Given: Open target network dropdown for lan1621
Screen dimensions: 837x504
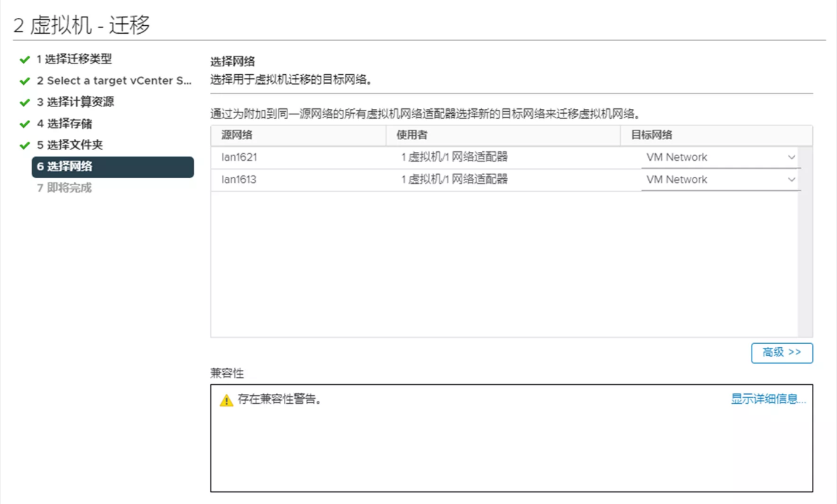Looking at the screenshot, I should click(720, 157).
